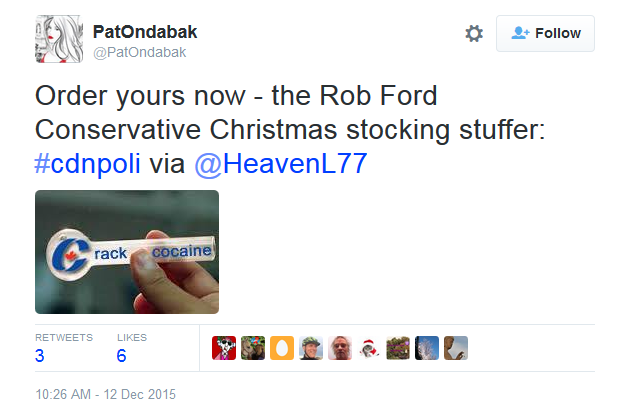This screenshot has width=623, height=410.
Task: Enlarge the crack cocaine pipe photo
Action: pos(127,252)
